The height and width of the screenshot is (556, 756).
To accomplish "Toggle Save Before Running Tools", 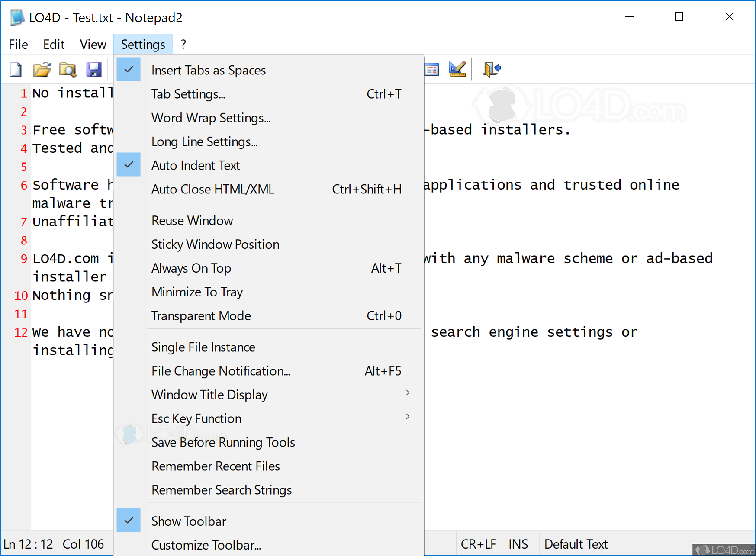I will click(x=269, y=442).
